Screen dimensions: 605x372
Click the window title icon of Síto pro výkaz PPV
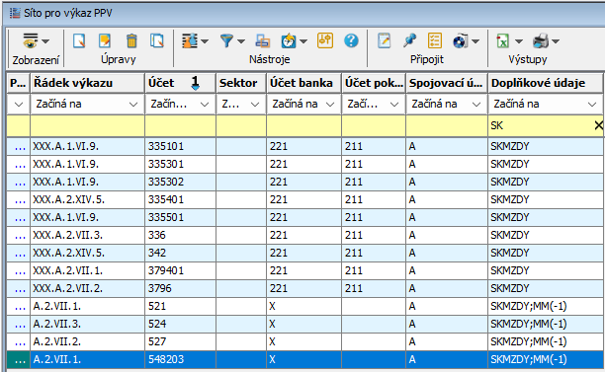pyautogui.click(x=15, y=13)
